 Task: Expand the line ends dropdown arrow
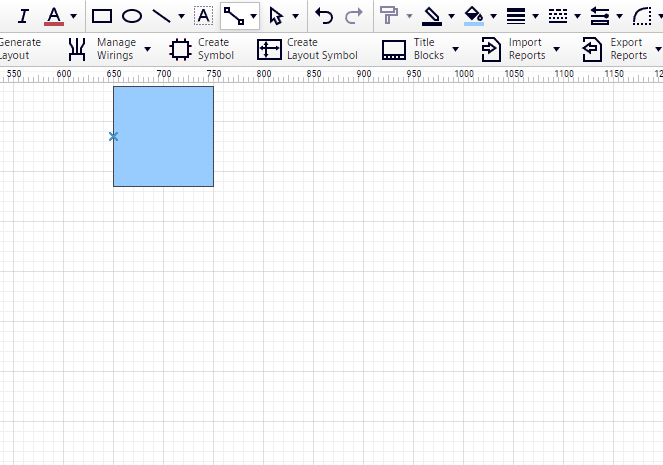[619, 16]
